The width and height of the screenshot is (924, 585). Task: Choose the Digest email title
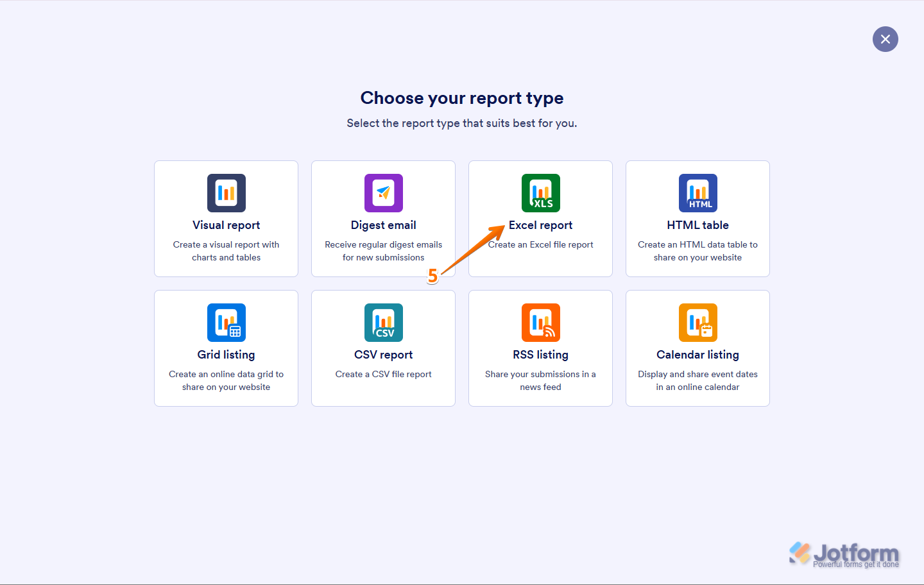[x=383, y=225]
